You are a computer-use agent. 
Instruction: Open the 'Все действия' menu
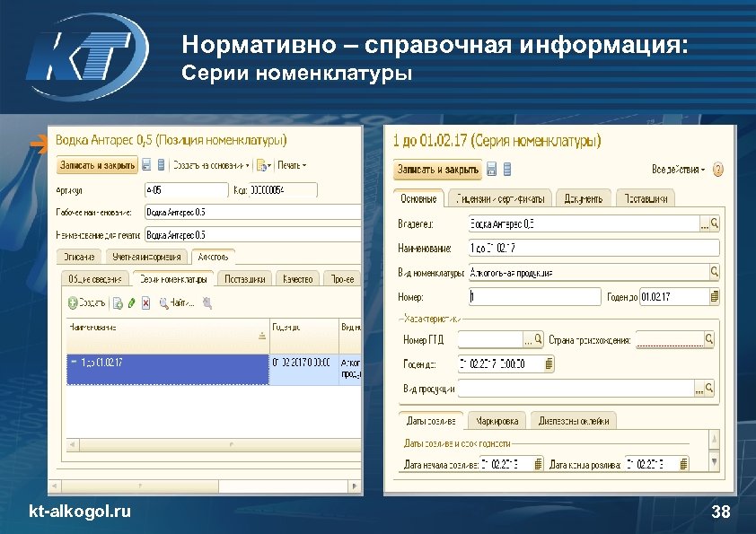click(x=678, y=170)
